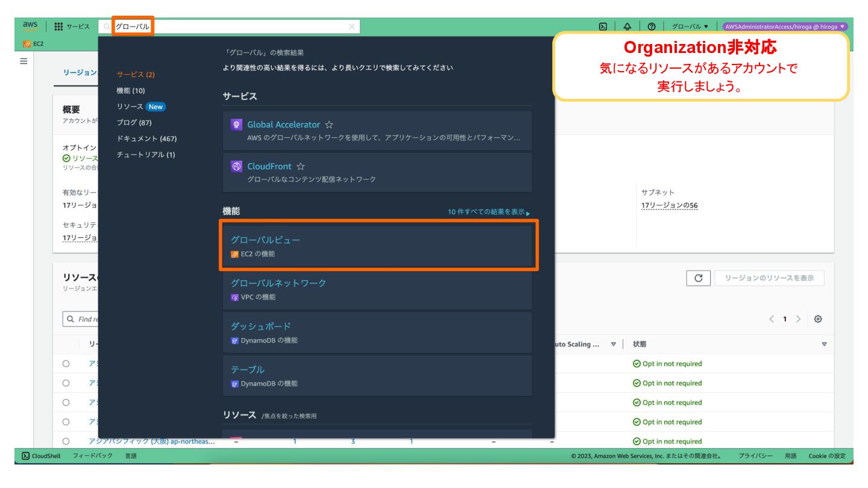Open table preferences gear
Viewport: 868px width, 488px height.
click(x=818, y=319)
